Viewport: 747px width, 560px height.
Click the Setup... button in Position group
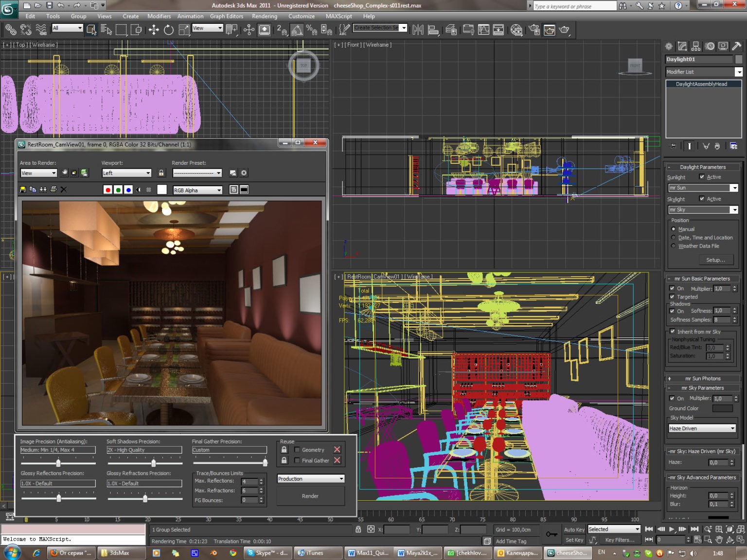[715, 260]
